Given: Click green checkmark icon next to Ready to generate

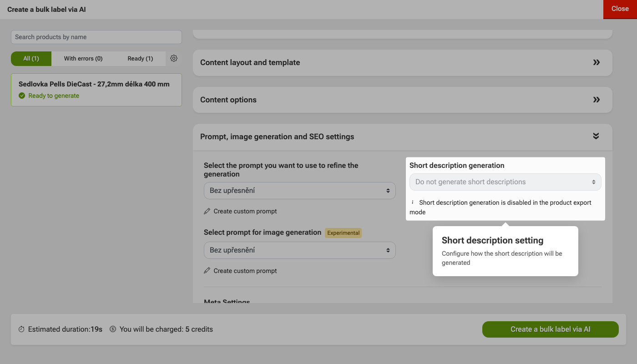Looking at the screenshot, I should [x=22, y=96].
